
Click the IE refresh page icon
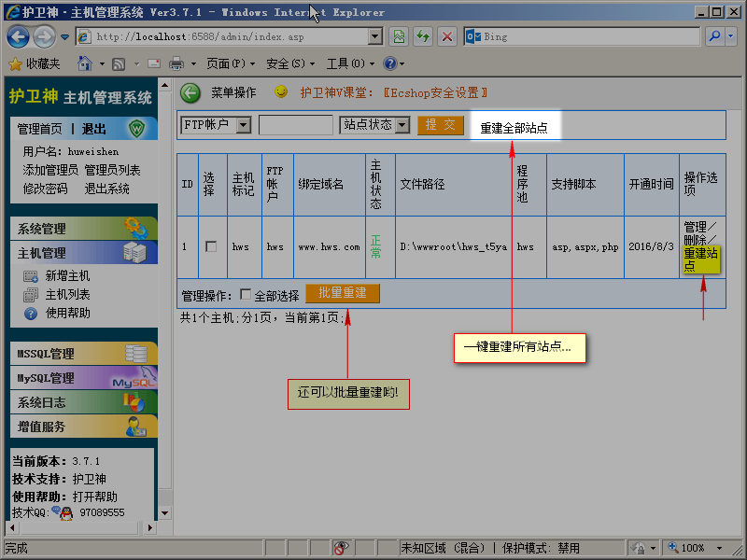423,36
